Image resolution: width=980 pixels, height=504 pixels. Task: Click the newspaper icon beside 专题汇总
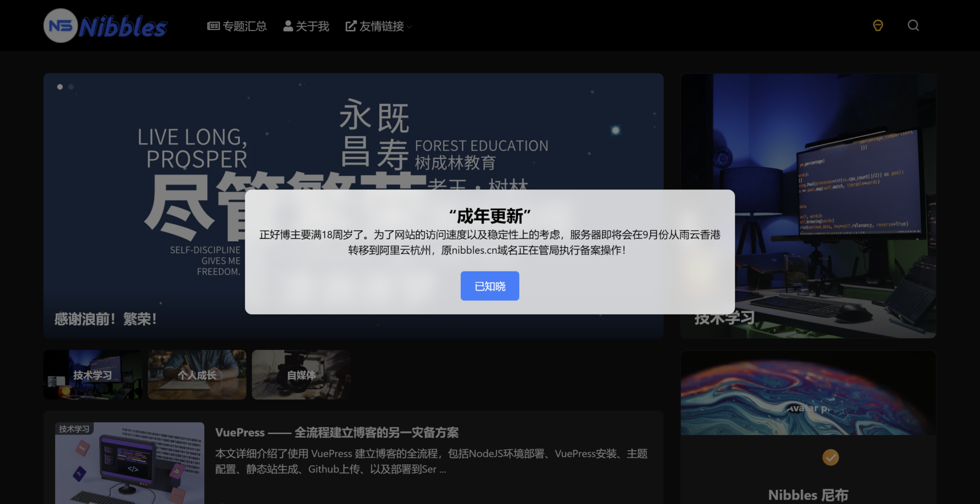pos(213,26)
